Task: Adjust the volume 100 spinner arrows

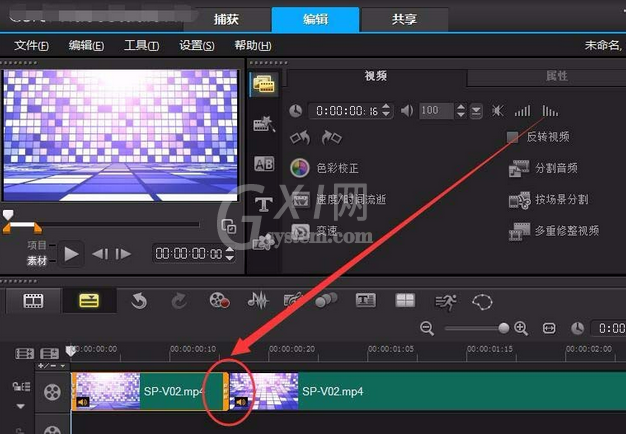Action: pyautogui.click(x=460, y=110)
